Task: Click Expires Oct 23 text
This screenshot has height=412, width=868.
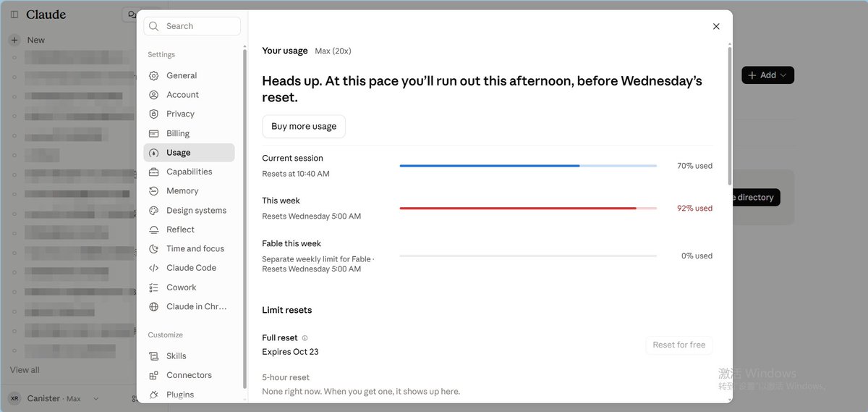Action: [290, 352]
